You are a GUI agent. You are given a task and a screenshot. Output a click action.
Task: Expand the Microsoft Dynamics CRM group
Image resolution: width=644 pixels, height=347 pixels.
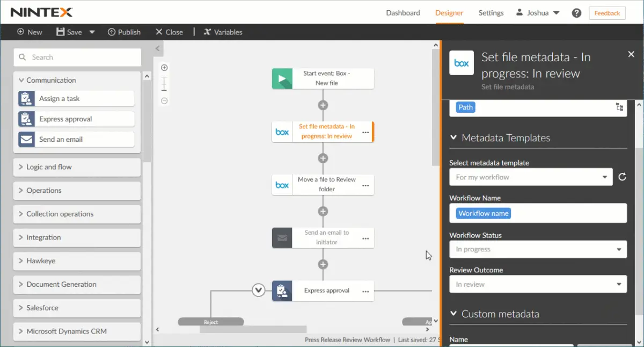[x=77, y=331]
